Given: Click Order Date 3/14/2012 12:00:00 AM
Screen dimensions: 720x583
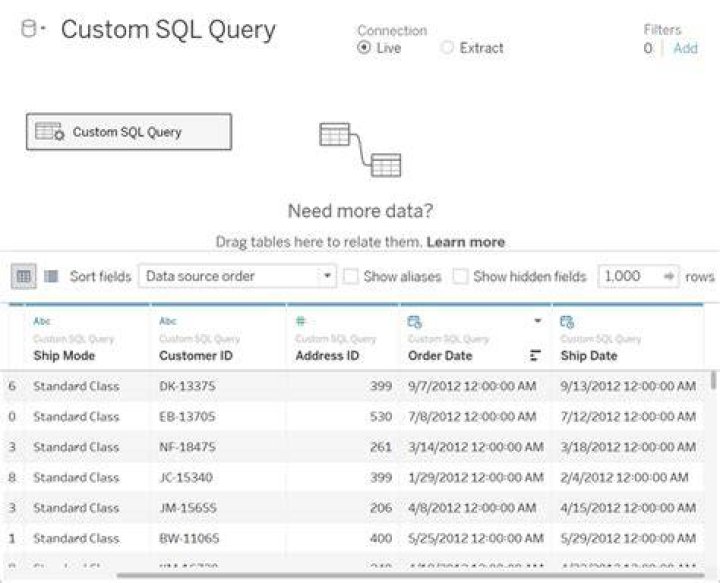Looking at the screenshot, I should [x=476, y=447].
